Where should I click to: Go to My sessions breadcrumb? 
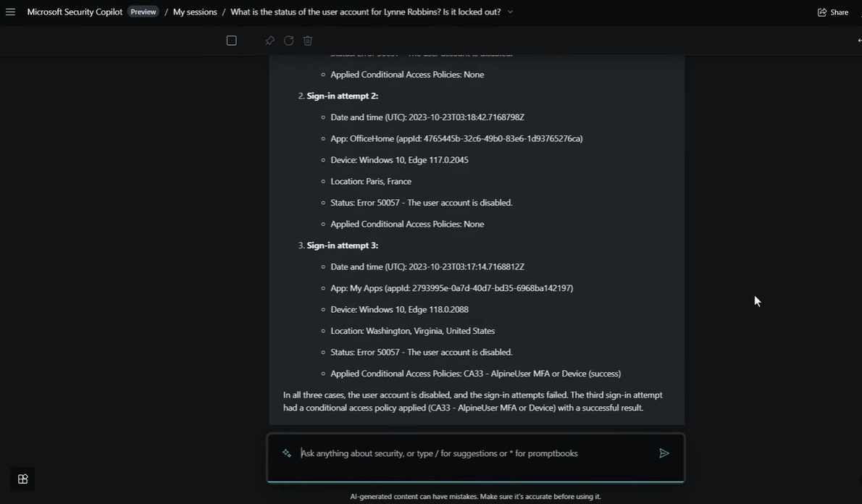[195, 12]
